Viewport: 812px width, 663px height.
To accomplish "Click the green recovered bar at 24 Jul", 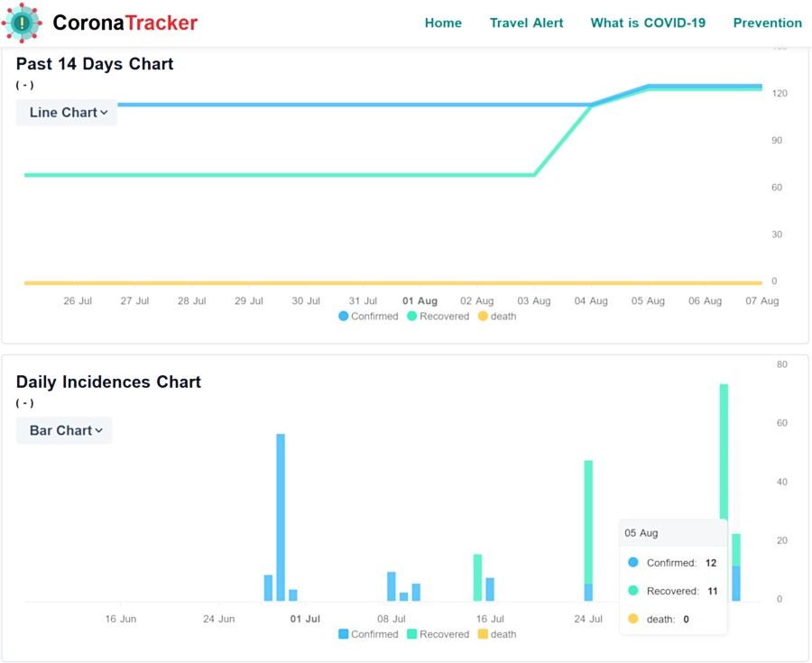I will click(588, 521).
